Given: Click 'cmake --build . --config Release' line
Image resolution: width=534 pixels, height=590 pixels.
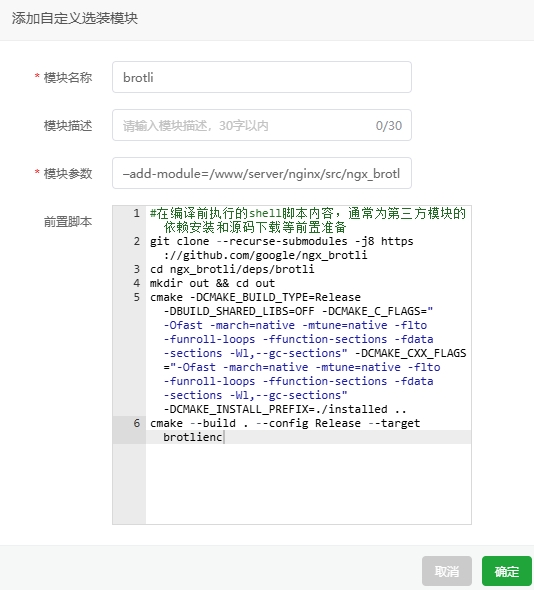Looking at the screenshot, I should pyautogui.click(x=285, y=423).
